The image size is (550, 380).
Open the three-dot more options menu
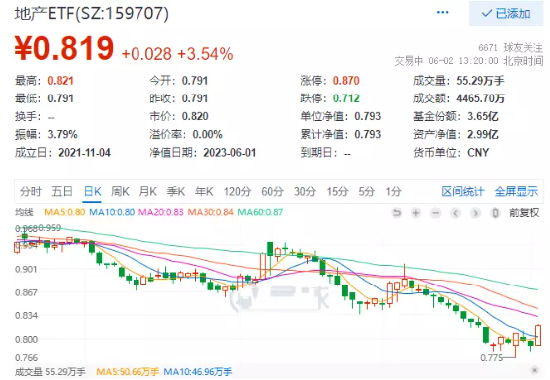442,13
